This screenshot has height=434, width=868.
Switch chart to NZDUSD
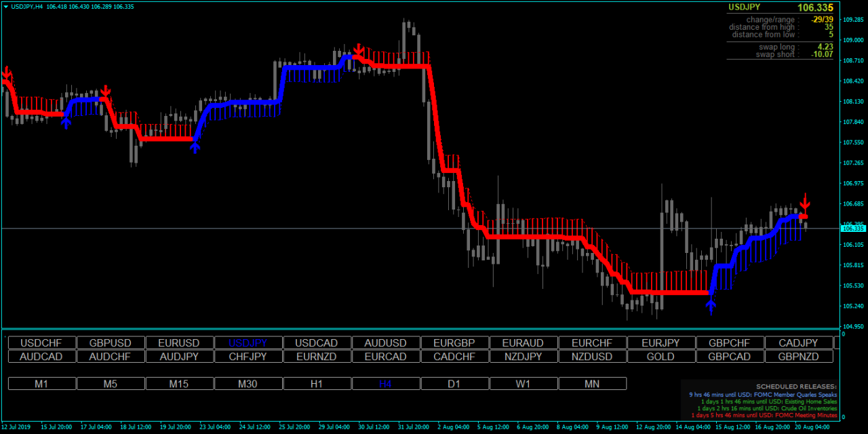coord(592,357)
